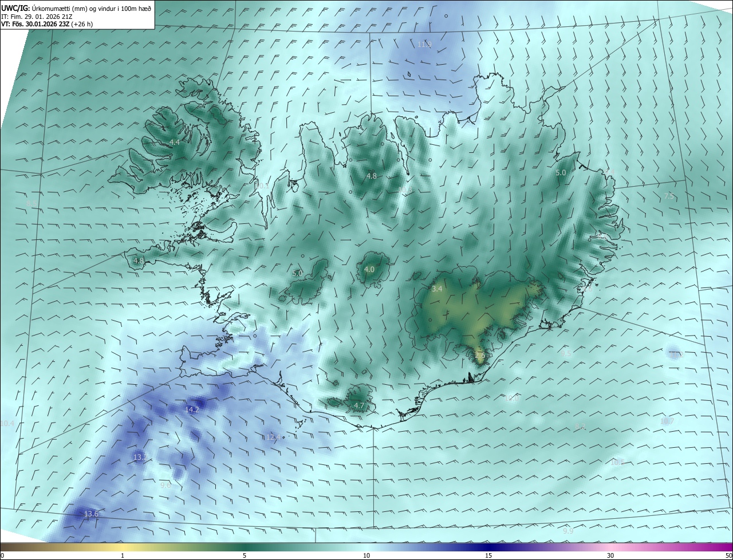
Task: Click the 2.6 value at Öræfajökull
Action: pos(480,355)
